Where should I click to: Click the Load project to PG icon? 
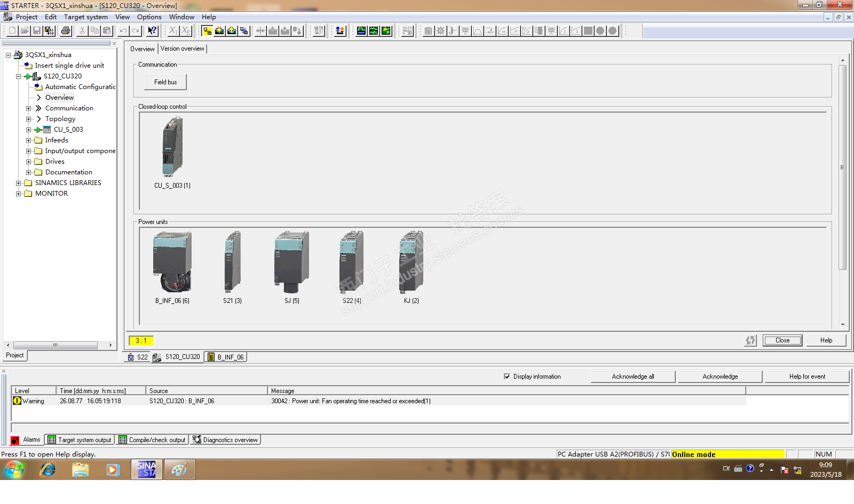[232, 31]
